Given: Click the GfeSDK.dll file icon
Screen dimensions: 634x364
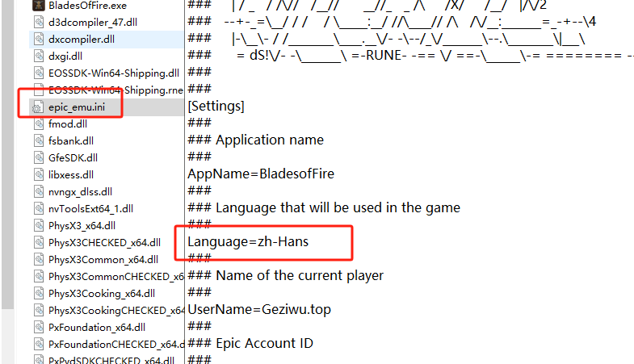Looking at the screenshot, I should tap(39, 158).
